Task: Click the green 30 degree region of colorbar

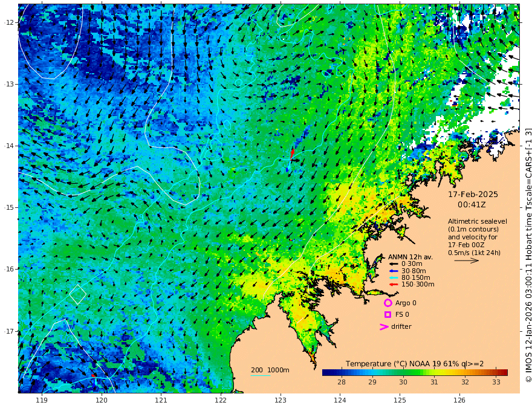Action: click(x=403, y=372)
